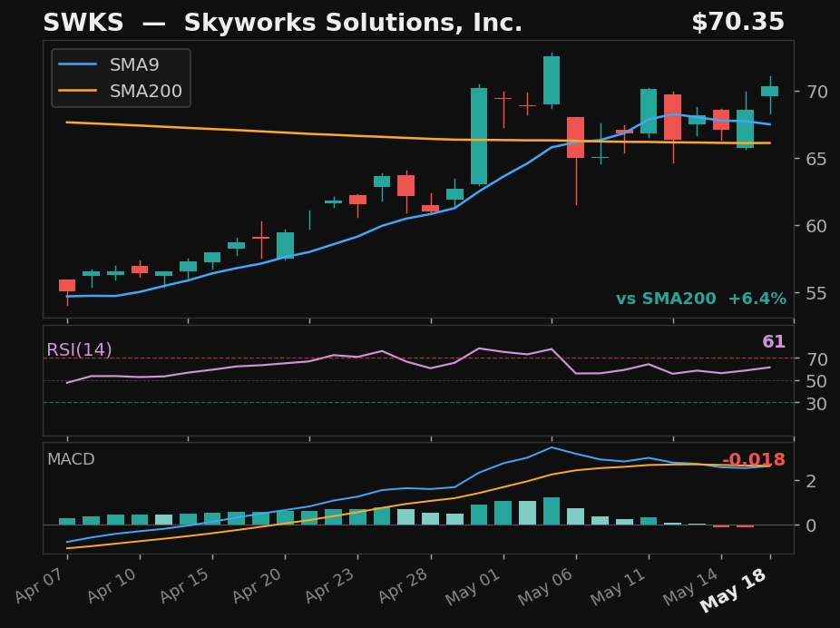Click the SWKS — Skyworks Solutions, Inc. title
Image resolution: width=840 pixels, height=628 pixels.
click(x=282, y=23)
